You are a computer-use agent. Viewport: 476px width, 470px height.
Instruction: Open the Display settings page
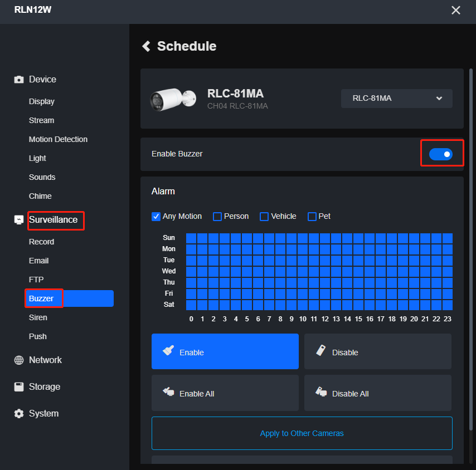[42, 101]
